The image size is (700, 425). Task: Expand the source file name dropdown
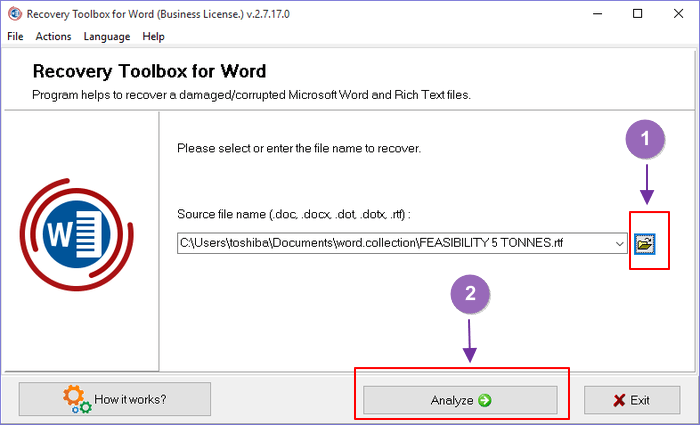619,243
